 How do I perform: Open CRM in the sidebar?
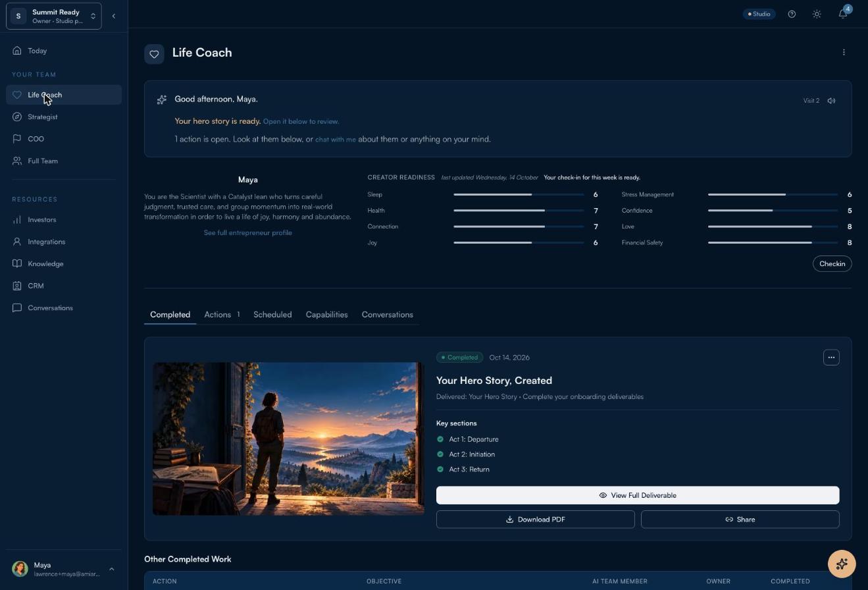coord(64,286)
